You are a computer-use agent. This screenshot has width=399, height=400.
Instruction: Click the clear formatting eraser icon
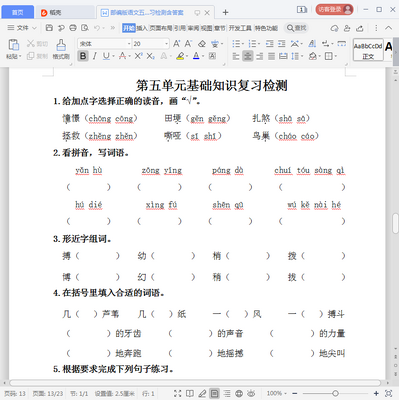202,44
